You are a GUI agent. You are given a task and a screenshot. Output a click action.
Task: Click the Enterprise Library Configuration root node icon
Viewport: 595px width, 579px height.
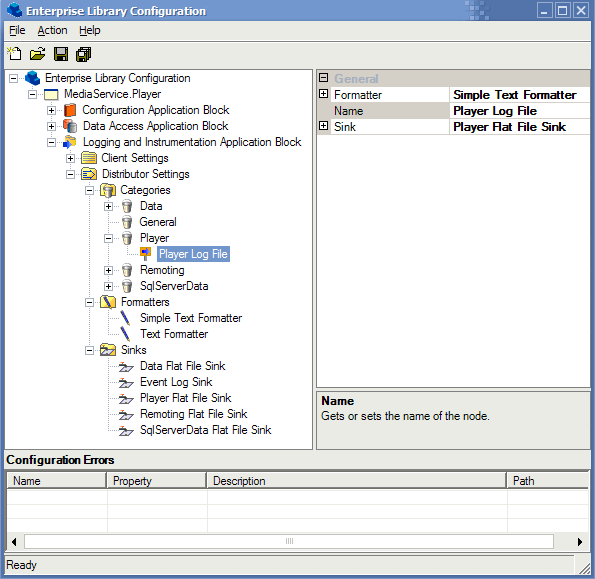(33, 78)
